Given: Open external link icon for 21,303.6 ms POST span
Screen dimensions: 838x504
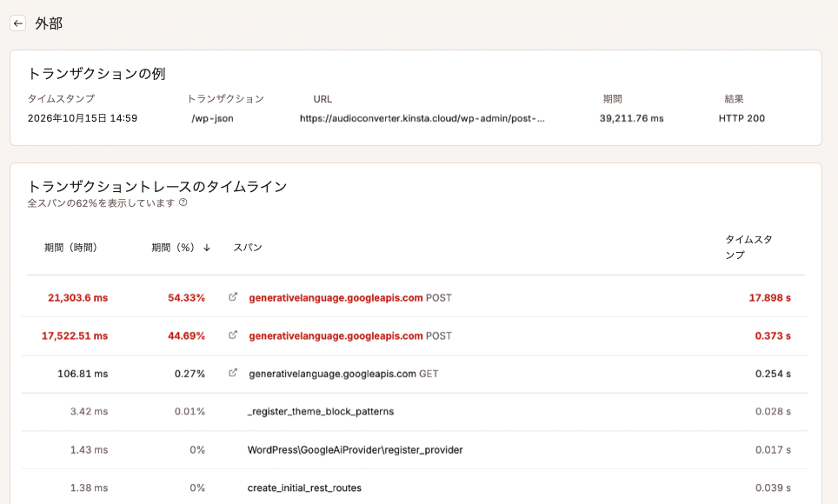Looking at the screenshot, I should (232, 297).
